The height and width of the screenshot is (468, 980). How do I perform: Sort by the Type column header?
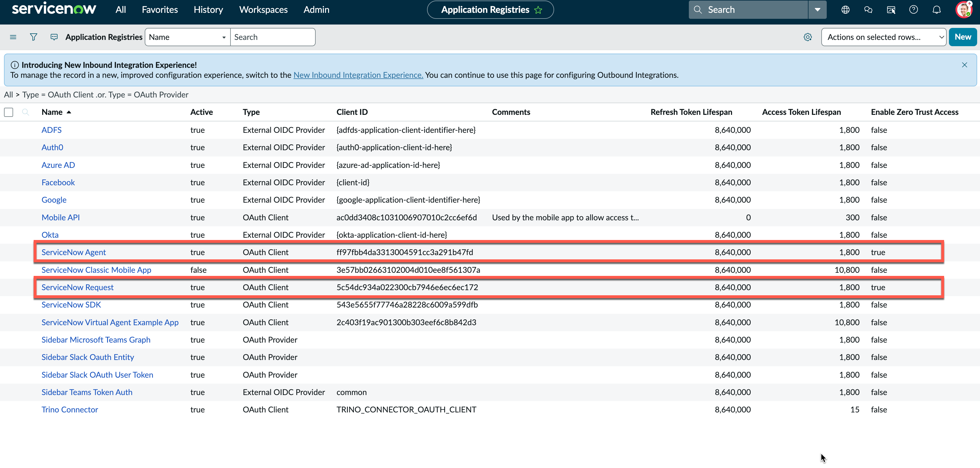[x=251, y=112]
